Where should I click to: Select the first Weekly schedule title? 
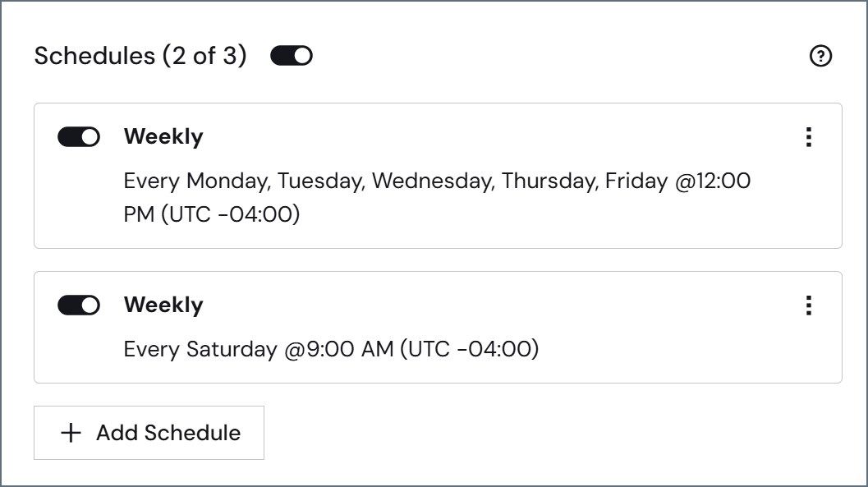tap(163, 136)
